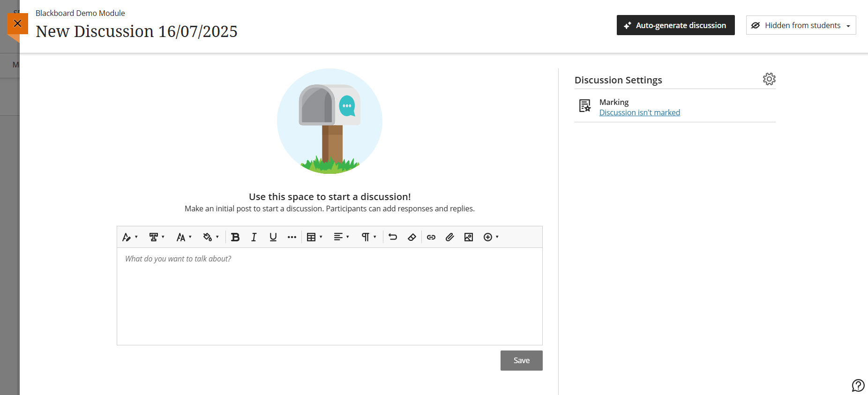Click the Save button

click(x=521, y=360)
